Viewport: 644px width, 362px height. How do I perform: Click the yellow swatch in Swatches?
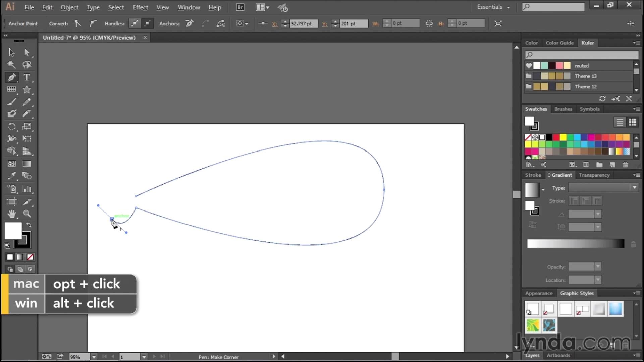[563, 137]
